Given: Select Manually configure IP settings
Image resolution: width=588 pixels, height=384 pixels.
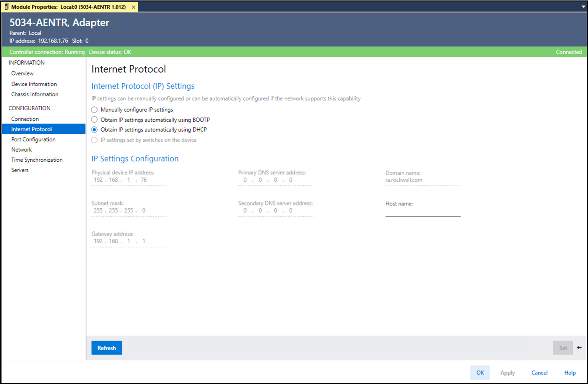Looking at the screenshot, I should [x=94, y=110].
